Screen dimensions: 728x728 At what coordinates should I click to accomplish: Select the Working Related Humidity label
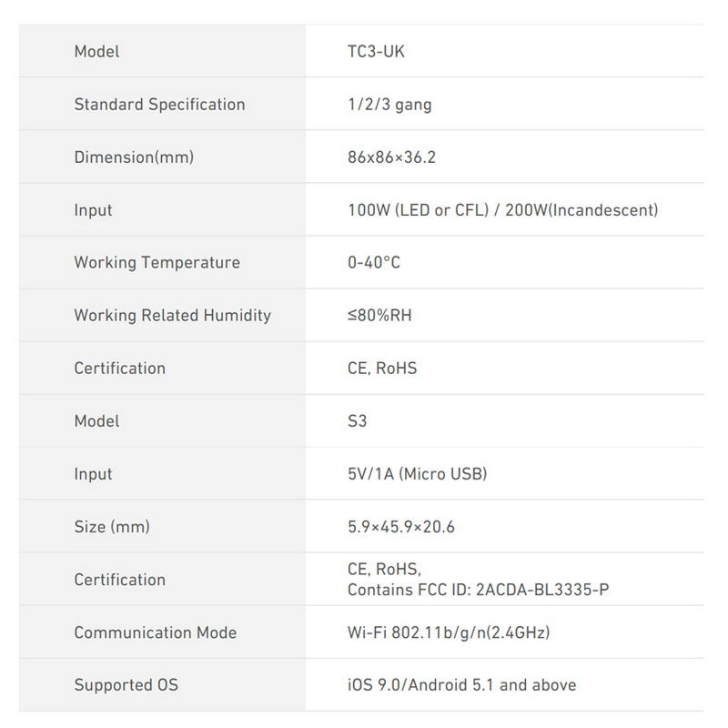[173, 316]
